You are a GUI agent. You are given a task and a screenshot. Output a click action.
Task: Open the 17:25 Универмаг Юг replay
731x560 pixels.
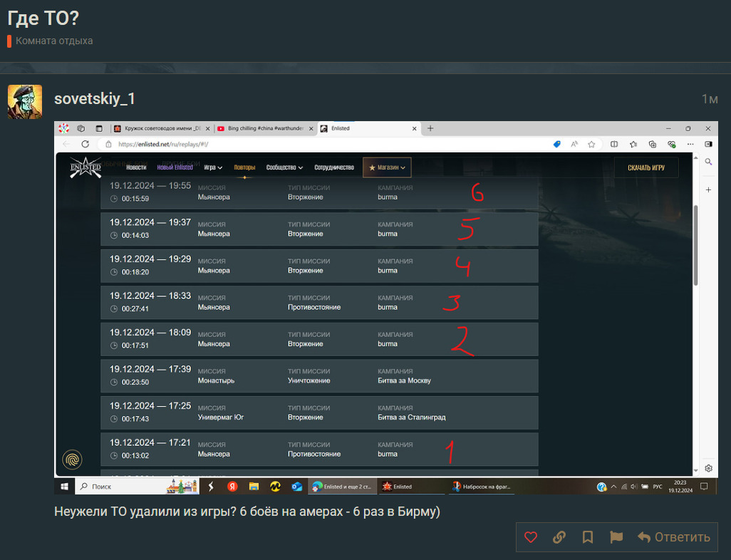tap(319, 413)
